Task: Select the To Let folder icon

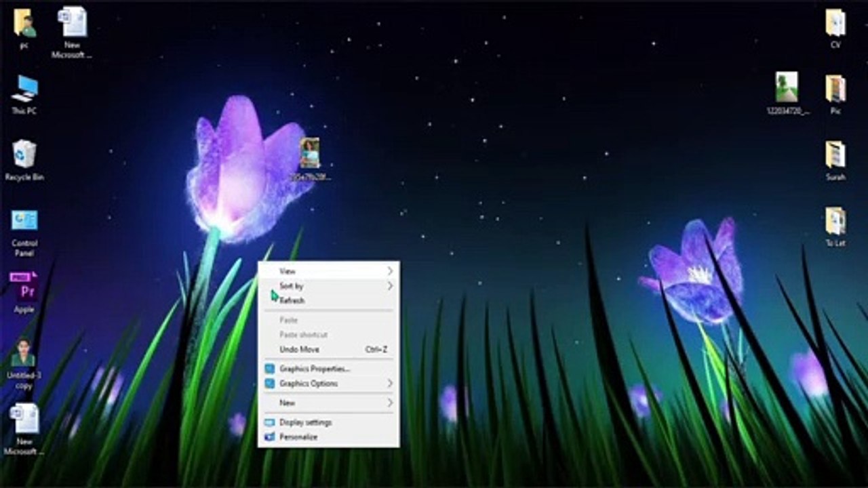Action: [x=835, y=227]
